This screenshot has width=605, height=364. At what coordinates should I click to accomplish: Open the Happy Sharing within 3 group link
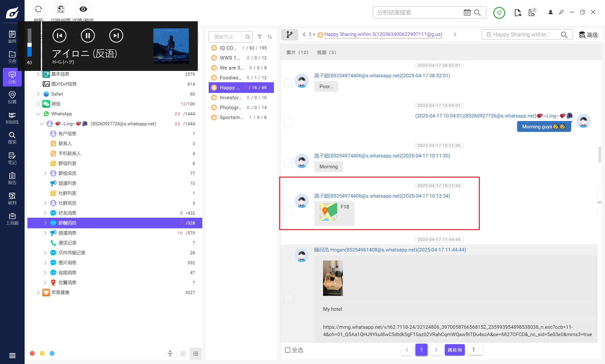pyautogui.click(x=383, y=34)
